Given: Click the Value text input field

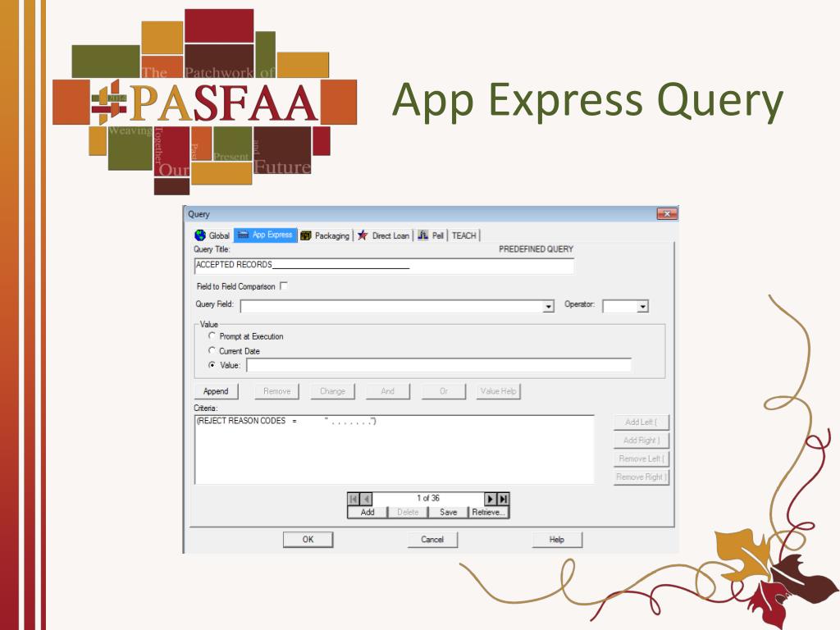Looking at the screenshot, I should coord(439,365).
